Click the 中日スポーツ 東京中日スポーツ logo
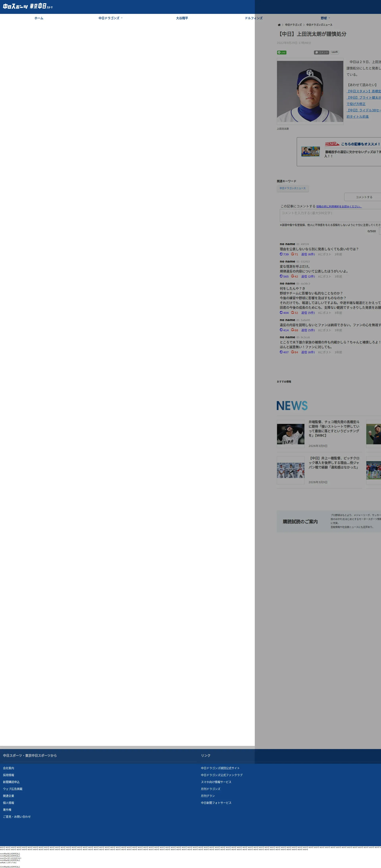This screenshot has width=381, height=868. [x=28, y=6]
